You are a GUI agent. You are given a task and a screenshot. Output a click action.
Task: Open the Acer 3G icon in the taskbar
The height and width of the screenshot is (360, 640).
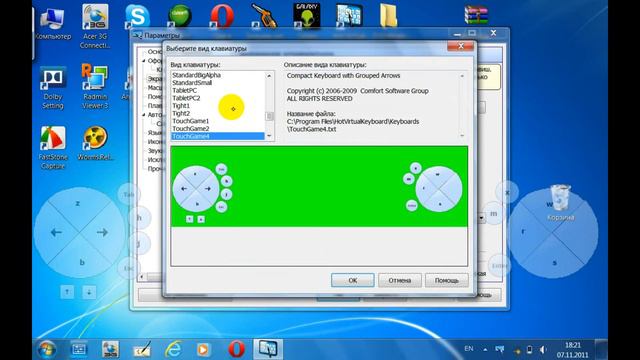(110, 349)
